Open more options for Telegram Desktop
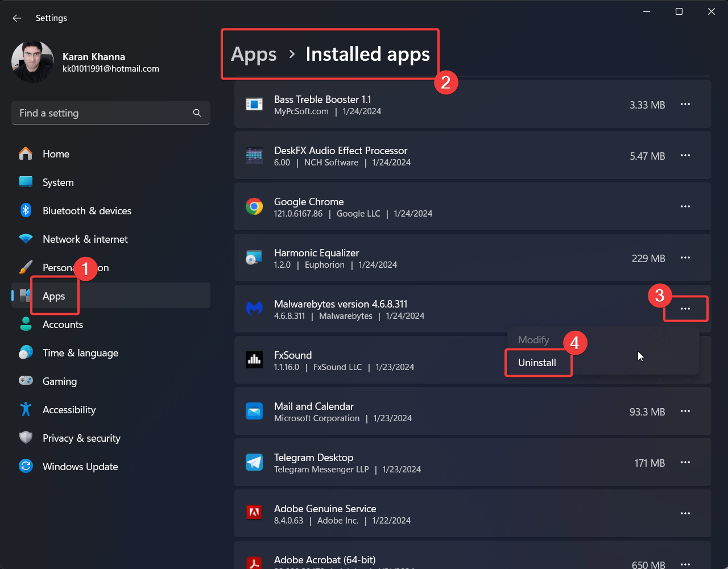This screenshot has height=569, width=728. tap(685, 463)
